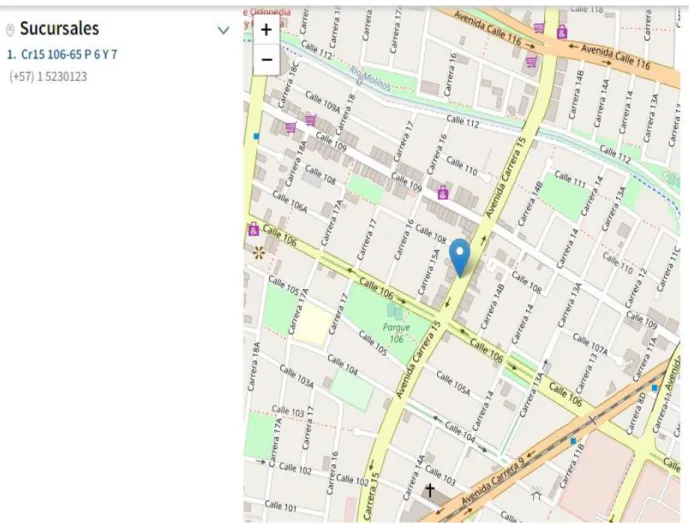Click the church cross icon near Calle 103
The image size is (691, 524).
(429, 490)
